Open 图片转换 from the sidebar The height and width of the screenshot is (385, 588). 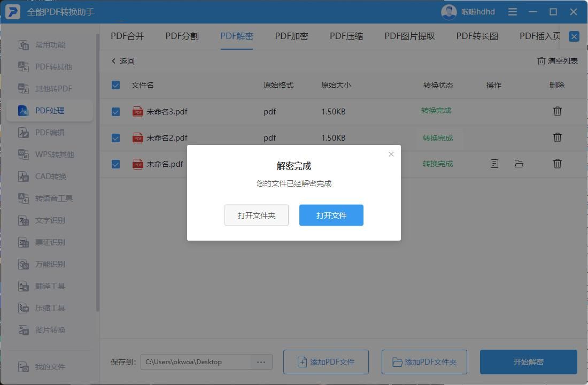coord(50,329)
